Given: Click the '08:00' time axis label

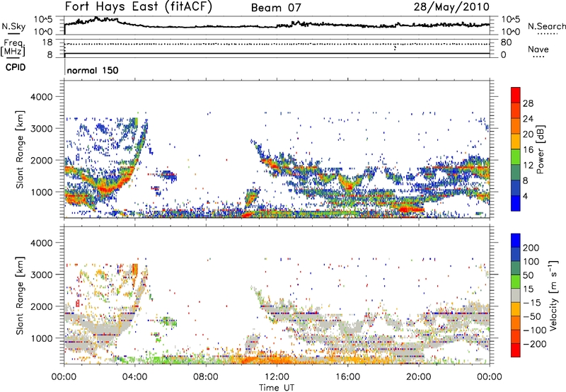Looking at the screenshot, I should (206, 377).
